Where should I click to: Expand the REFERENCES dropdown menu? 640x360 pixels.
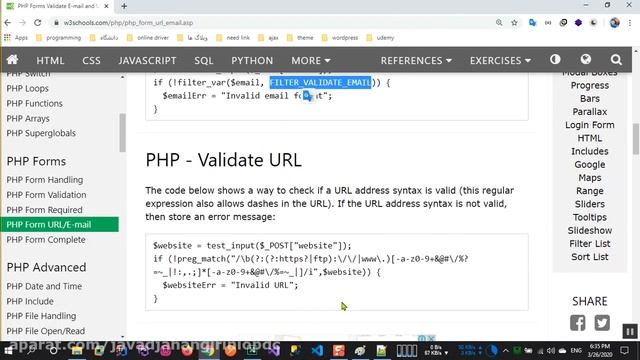point(416,60)
